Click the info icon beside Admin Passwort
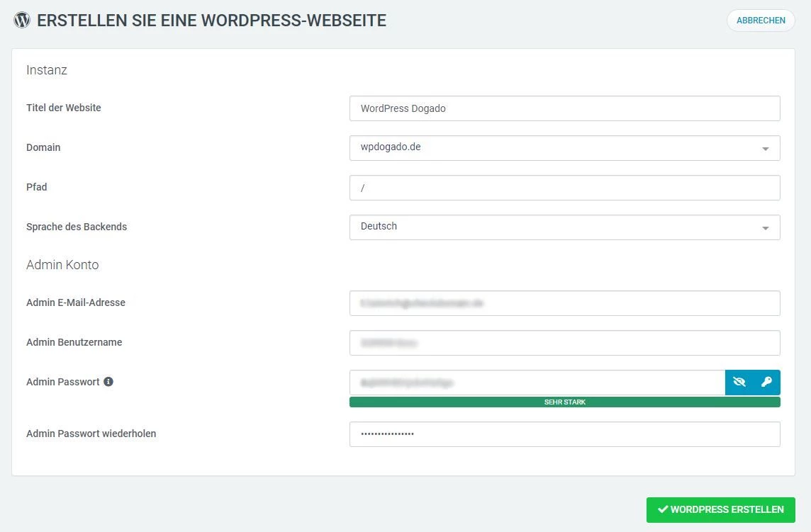 108,382
